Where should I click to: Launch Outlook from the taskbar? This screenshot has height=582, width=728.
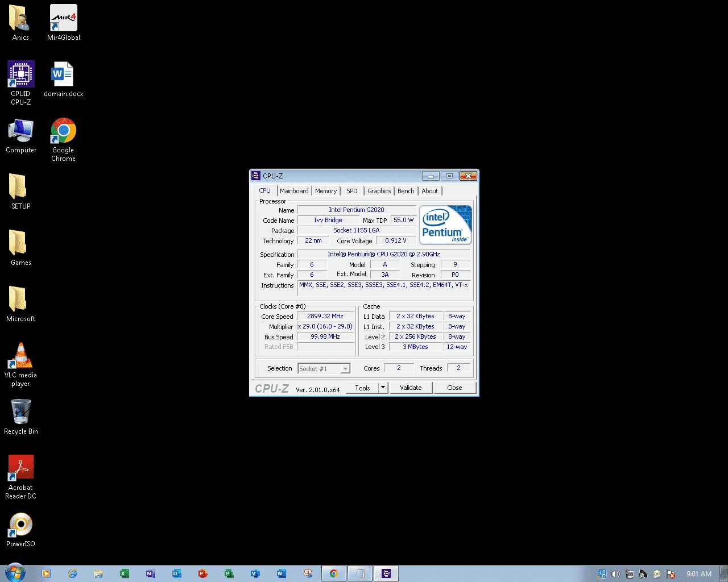coord(177,573)
